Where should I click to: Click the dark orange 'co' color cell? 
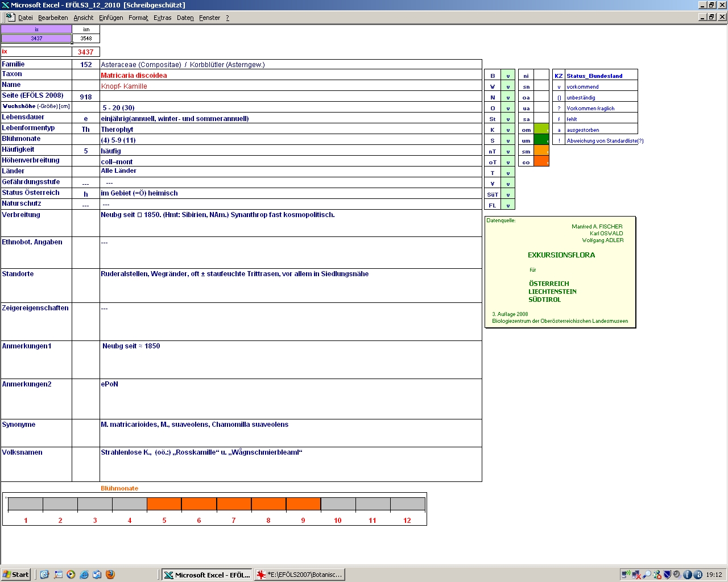tap(541, 162)
